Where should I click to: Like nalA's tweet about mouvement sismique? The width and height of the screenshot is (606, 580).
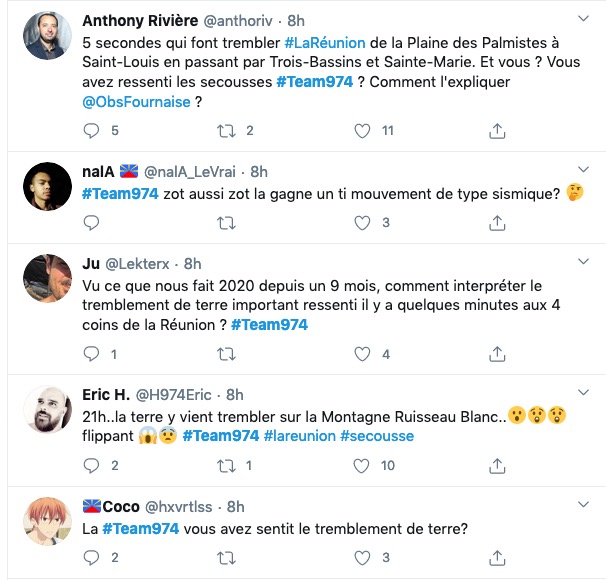click(361, 223)
